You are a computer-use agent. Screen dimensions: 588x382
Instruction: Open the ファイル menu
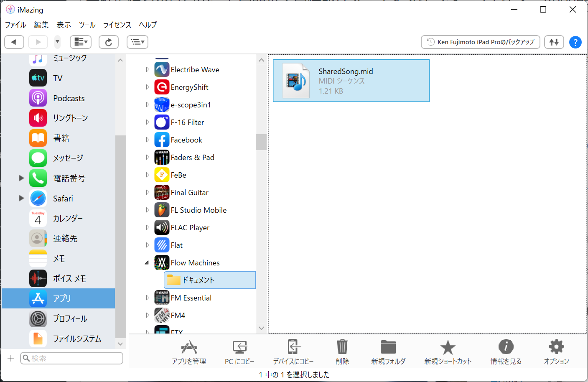point(15,25)
